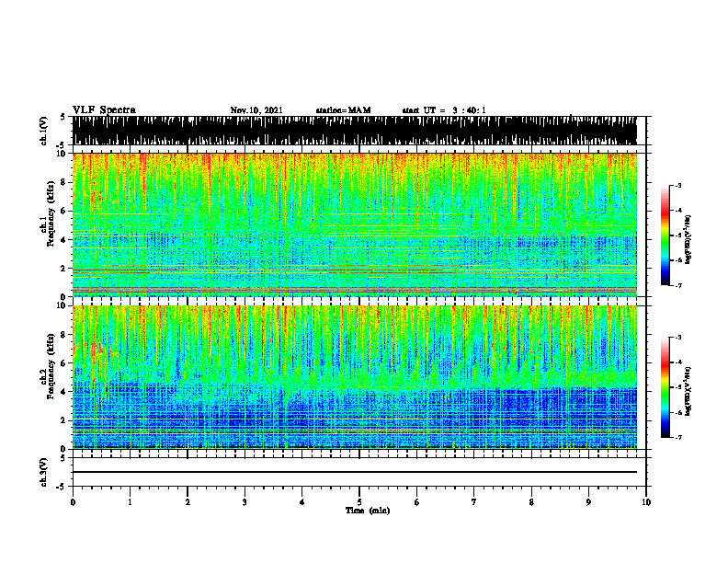728x563 pixels.
Task: Click the ch.2 colorbar log(PSD) unit label
Action: [688, 392]
